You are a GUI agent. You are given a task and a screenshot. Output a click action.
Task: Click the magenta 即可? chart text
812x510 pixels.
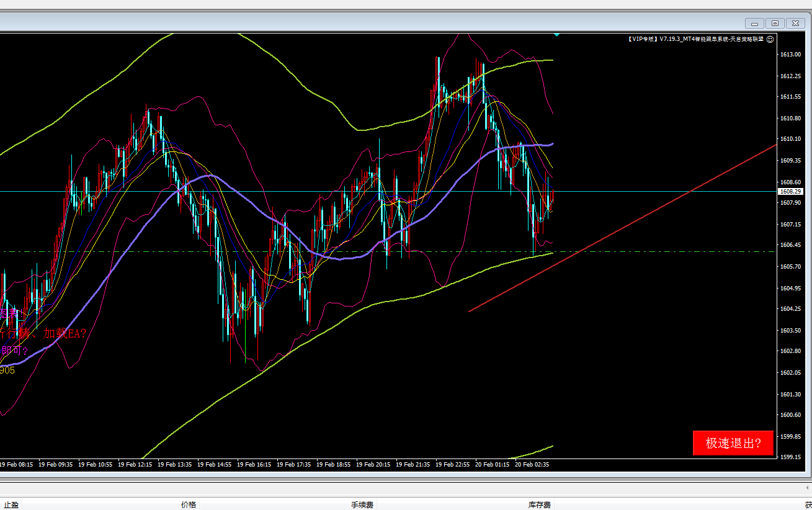(15, 351)
